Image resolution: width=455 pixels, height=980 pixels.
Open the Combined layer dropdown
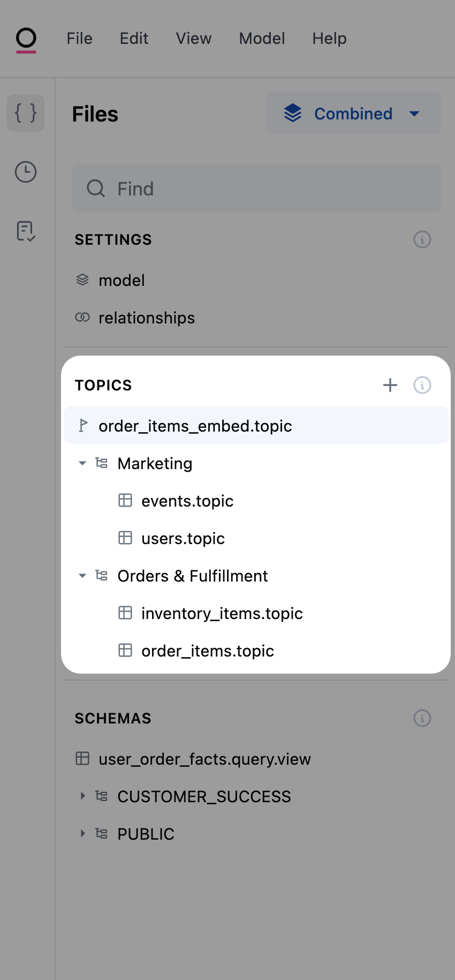click(353, 113)
